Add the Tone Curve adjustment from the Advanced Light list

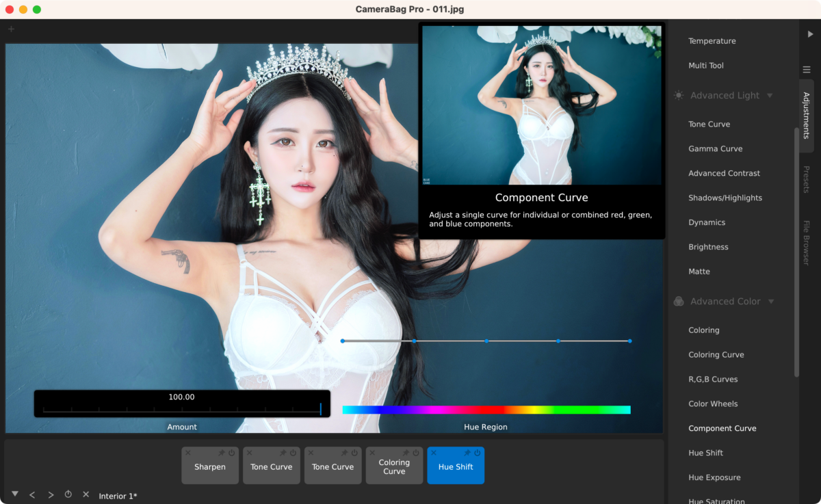[709, 124]
